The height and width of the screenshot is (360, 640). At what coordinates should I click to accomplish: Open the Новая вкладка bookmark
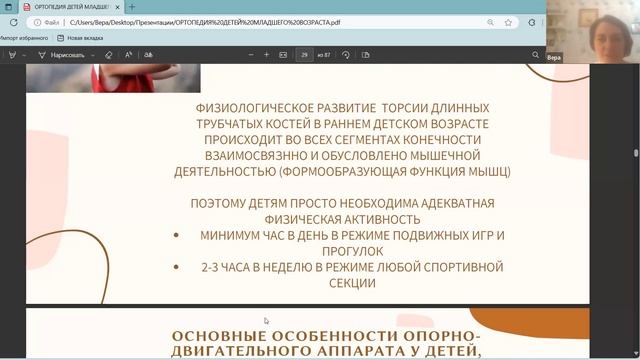(80, 38)
